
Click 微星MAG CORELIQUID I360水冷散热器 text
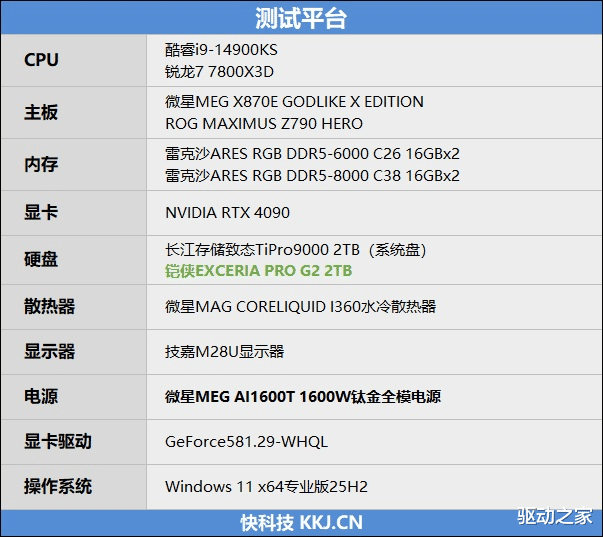pos(300,307)
